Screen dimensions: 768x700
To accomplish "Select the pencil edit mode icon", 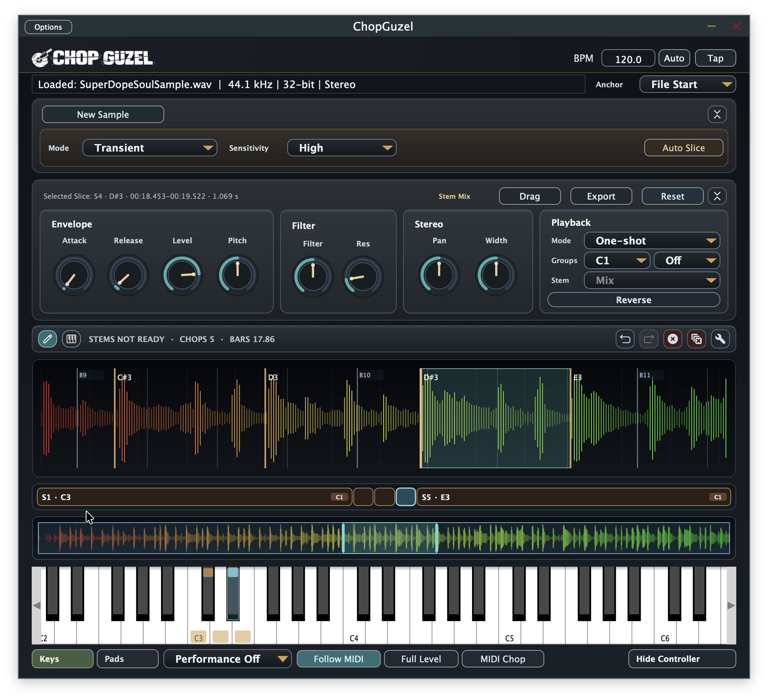I will 48,339.
